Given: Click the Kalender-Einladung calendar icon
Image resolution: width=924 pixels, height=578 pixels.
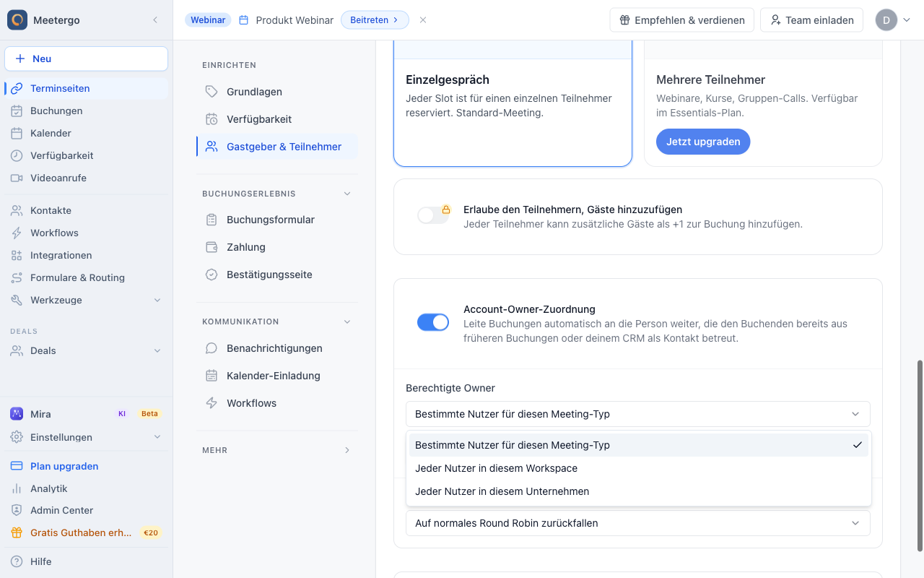Looking at the screenshot, I should click(212, 376).
